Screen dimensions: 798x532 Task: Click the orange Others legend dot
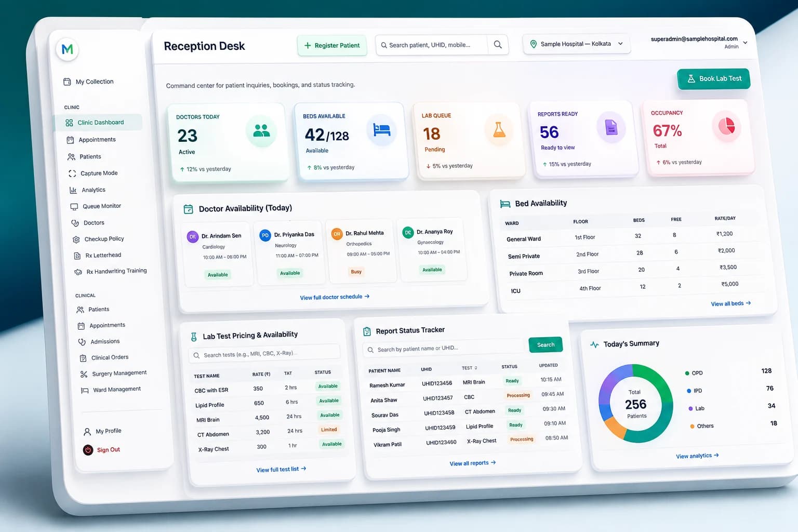693,427
